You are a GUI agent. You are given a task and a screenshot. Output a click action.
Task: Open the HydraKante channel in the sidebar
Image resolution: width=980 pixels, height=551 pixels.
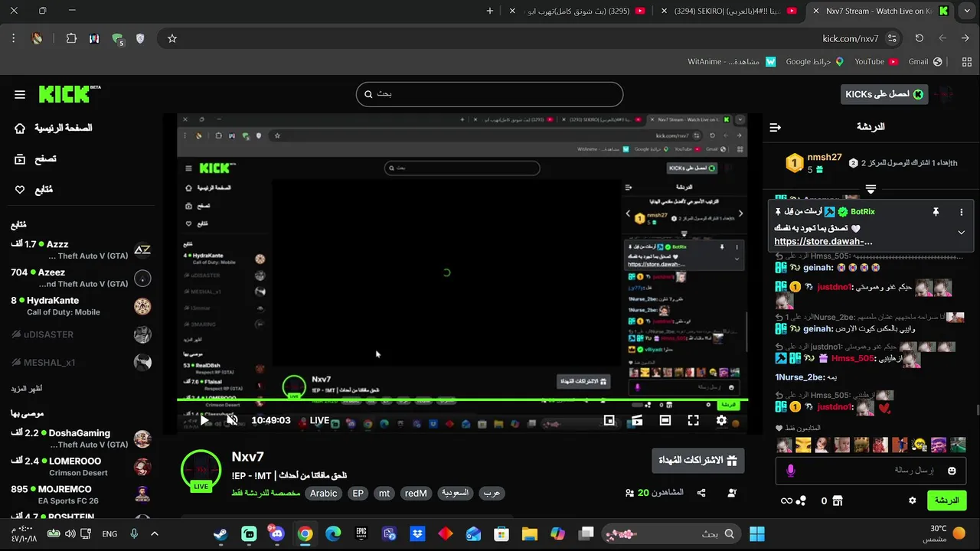click(x=81, y=306)
